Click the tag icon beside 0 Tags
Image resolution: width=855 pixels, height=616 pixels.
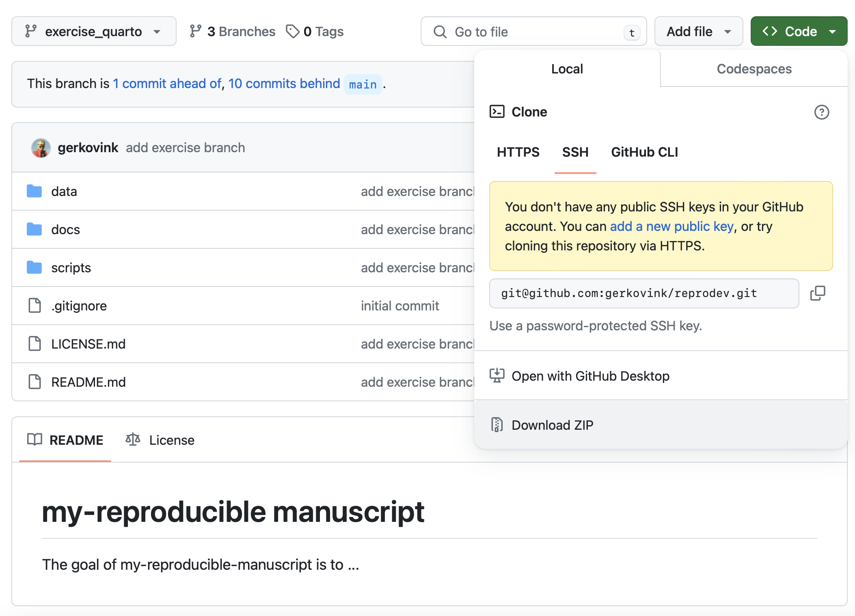coord(293,31)
